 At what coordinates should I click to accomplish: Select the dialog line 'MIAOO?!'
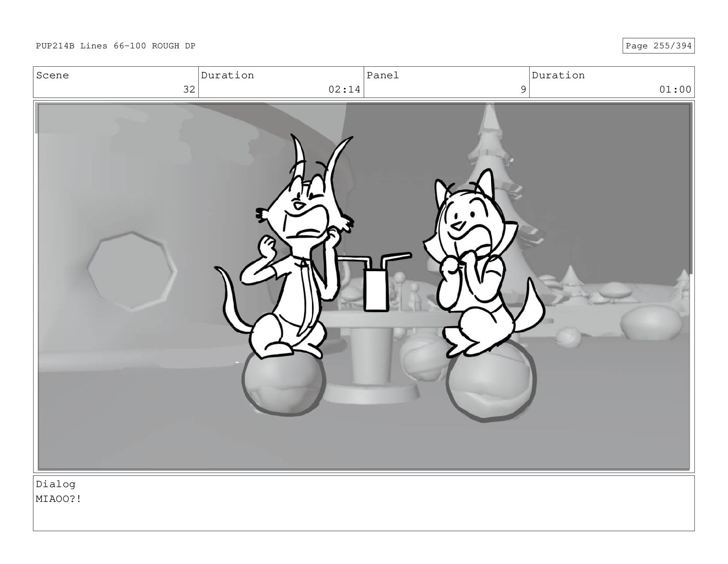click(58, 499)
